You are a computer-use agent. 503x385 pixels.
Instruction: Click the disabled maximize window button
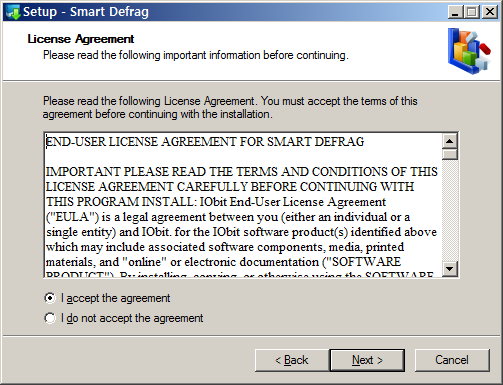pyautogui.click(x=472, y=12)
